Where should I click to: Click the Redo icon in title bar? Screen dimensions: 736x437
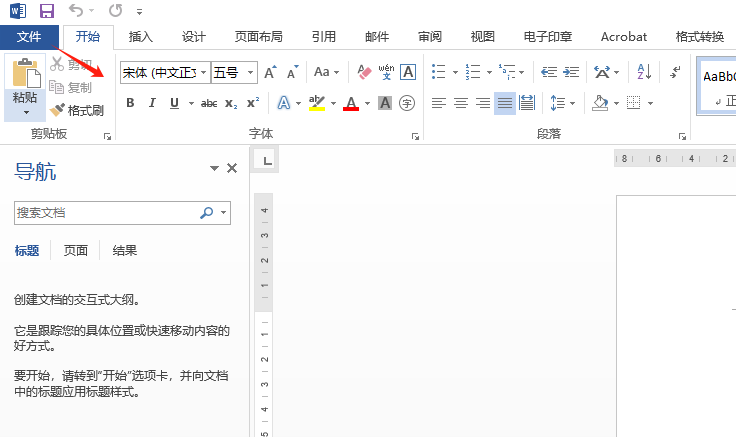point(115,10)
